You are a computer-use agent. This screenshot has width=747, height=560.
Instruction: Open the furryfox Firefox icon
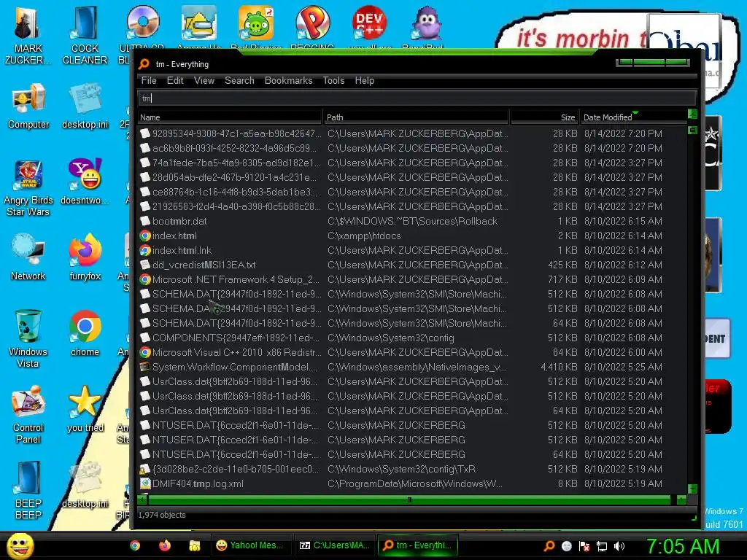(85, 257)
